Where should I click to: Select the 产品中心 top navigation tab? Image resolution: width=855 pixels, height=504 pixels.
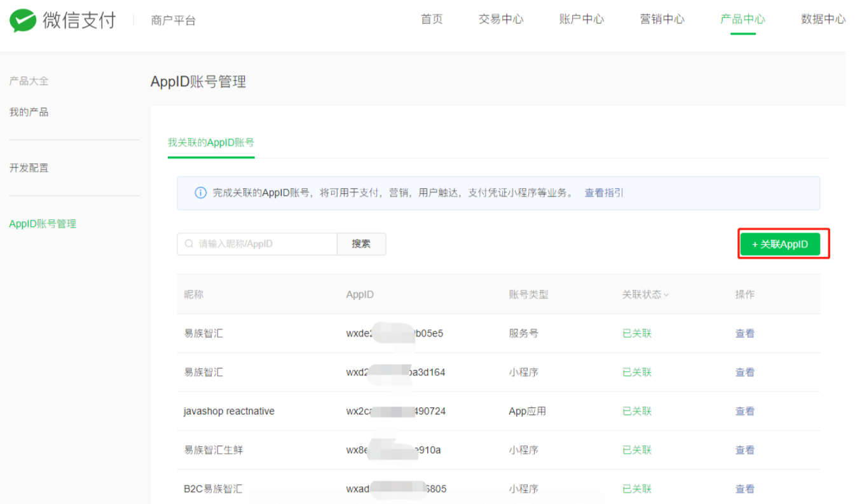coord(742,19)
